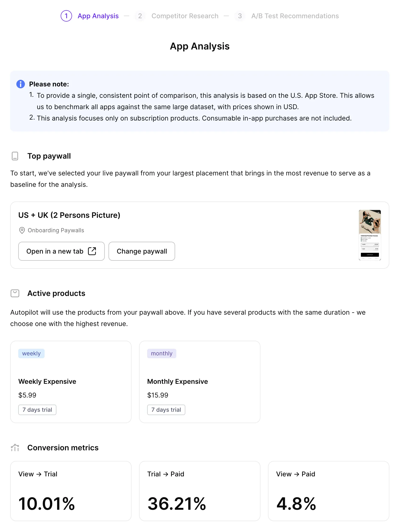Click the phone icon next to Top paywall
The height and width of the screenshot is (532, 409).
[x=15, y=156]
